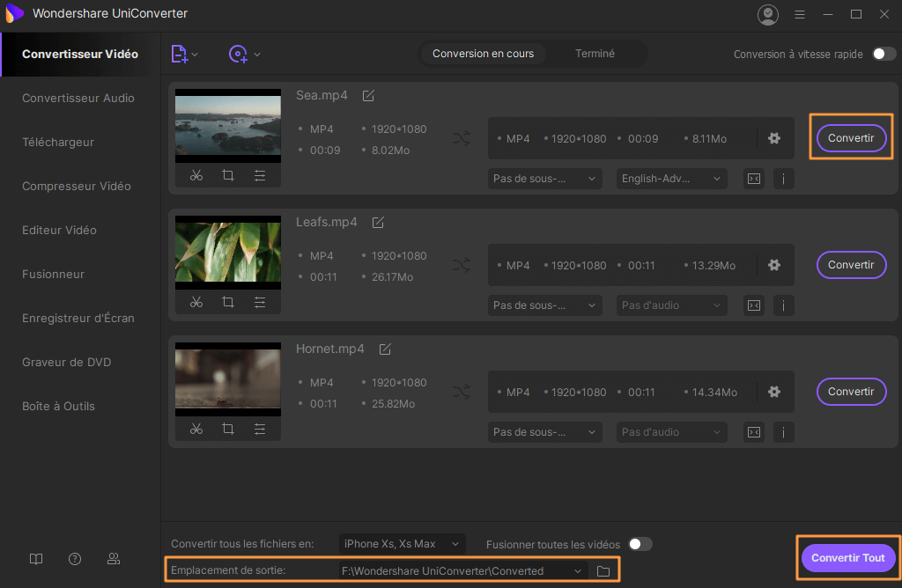Click the rename pencil icon beside Sea.mp4

(x=368, y=95)
